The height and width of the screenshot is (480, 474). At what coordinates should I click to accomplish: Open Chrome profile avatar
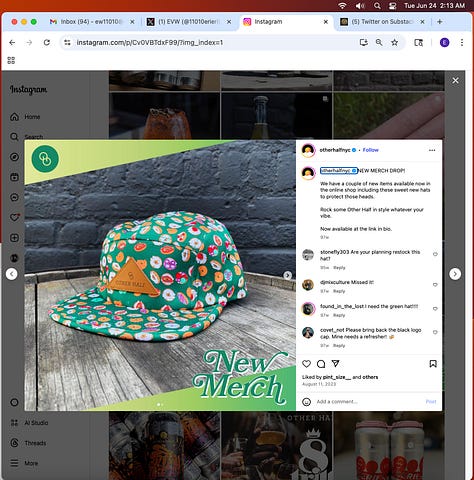click(x=444, y=43)
